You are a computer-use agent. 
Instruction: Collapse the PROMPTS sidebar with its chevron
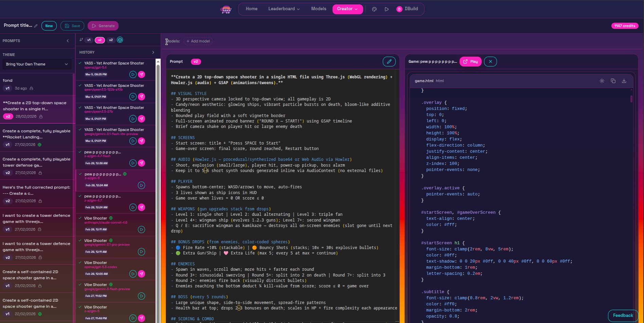click(x=68, y=41)
